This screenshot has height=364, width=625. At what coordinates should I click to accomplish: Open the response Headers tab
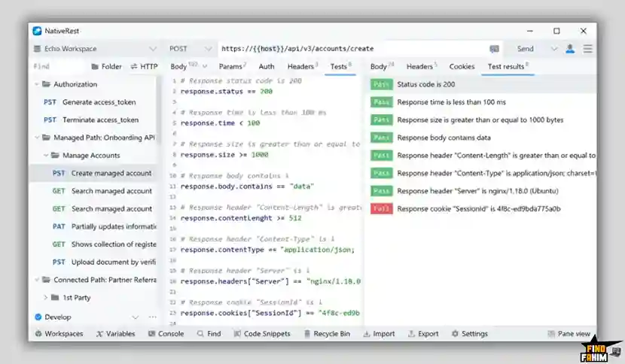coord(422,66)
